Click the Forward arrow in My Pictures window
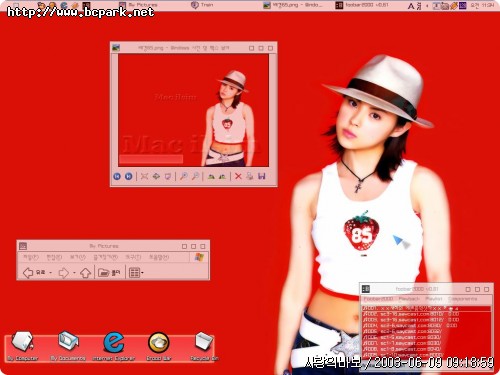This screenshot has height=375, width=500. tap(63, 273)
